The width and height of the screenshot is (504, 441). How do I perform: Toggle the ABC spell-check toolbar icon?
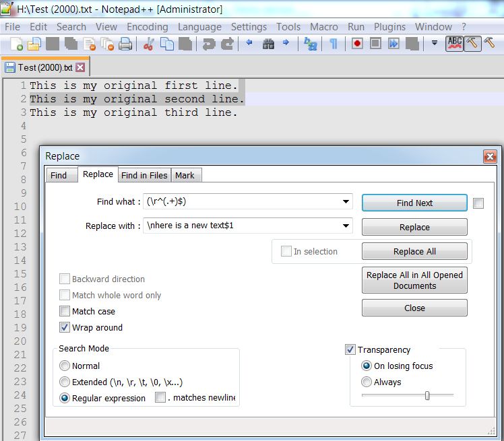[455, 43]
